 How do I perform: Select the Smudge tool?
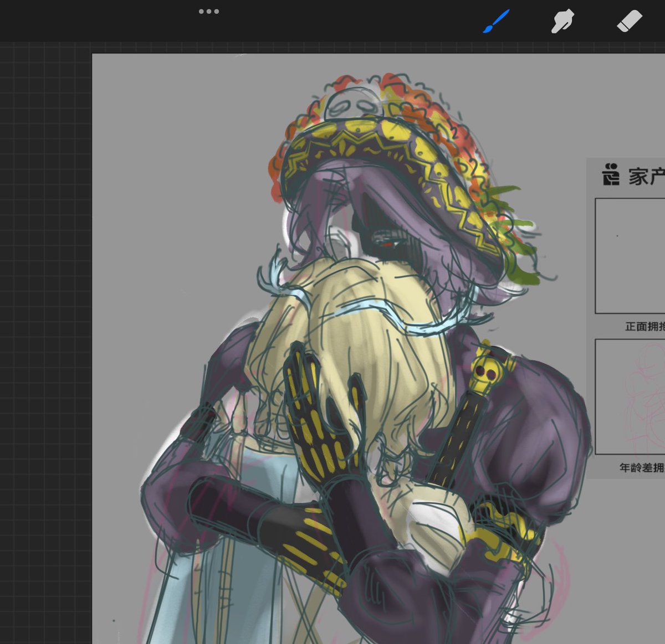pyautogui.click(x=562, y=22)
